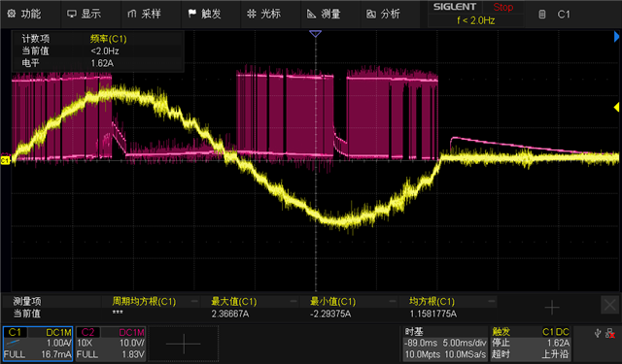The height and width of the screenshot is (364, 622).
Task: Open the 分析 analysis icon
Action: [371, 14]
